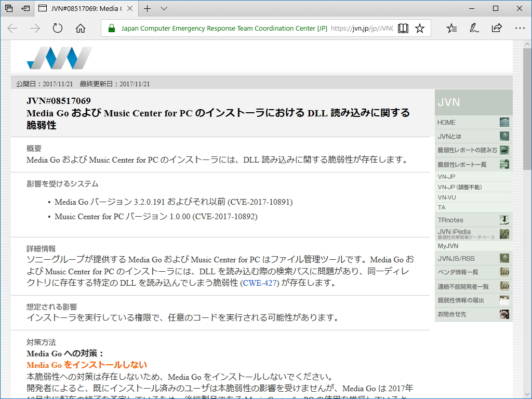Open Settings and more ellipsis menu

click(520, 28)
